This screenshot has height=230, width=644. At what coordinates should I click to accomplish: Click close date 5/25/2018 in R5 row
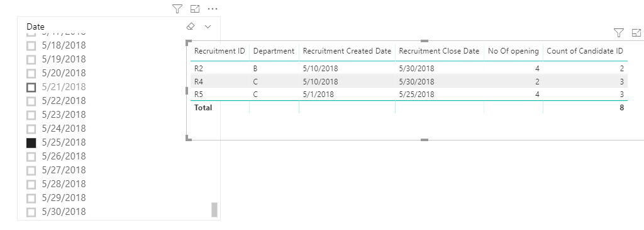(x=416, y=95)
